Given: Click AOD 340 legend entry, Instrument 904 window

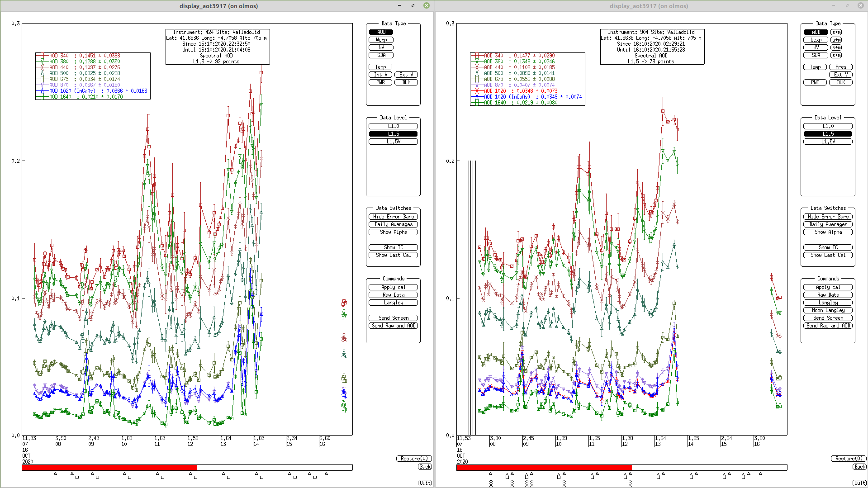Looking at the screenshot, I should pyautogui.click(x=513, y=56).
